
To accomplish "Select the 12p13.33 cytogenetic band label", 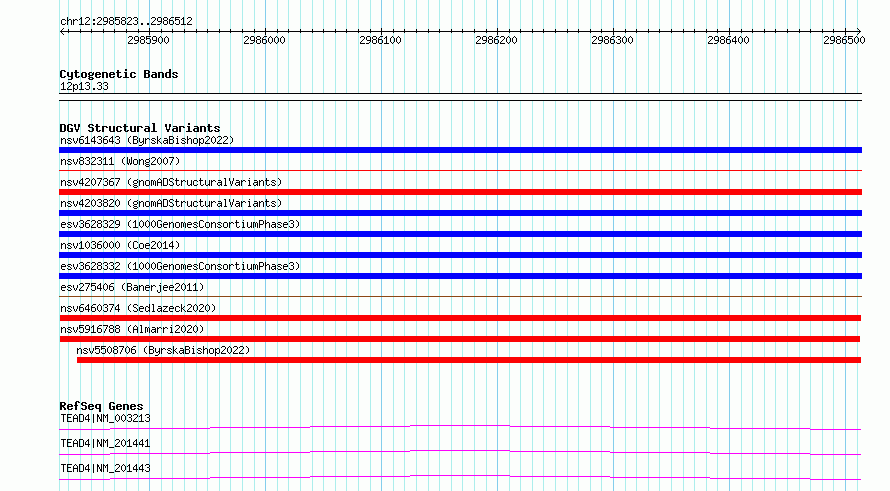I will click(84, 86).
